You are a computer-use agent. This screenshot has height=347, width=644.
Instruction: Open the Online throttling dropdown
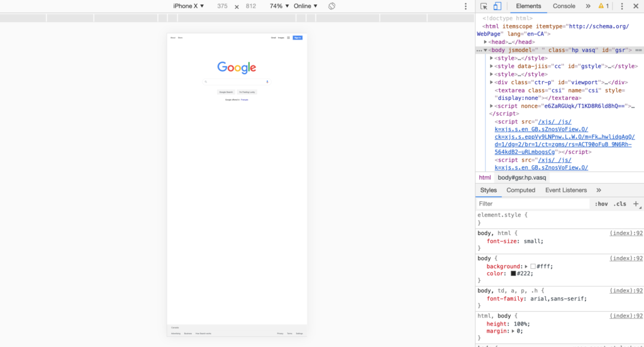pyautogui.click(x=306, y=6)
